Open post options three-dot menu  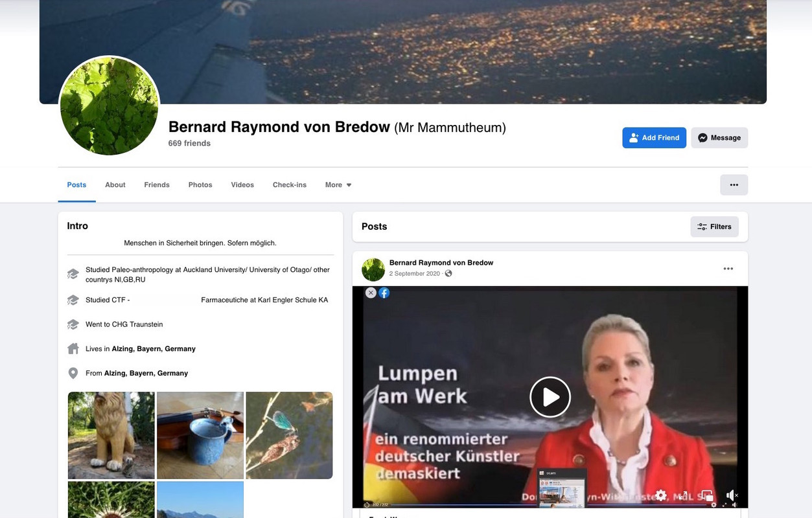(x=728, y=269)
